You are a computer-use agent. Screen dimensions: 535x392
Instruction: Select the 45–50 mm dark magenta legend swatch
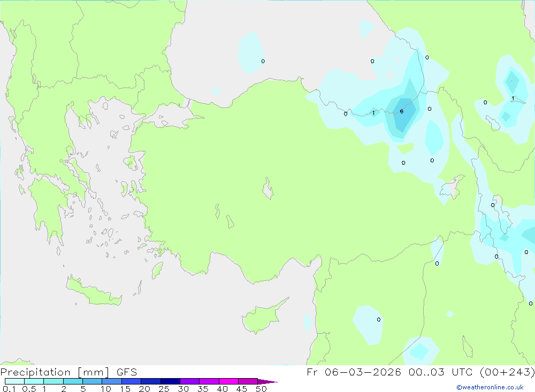(x=248, y=381)
